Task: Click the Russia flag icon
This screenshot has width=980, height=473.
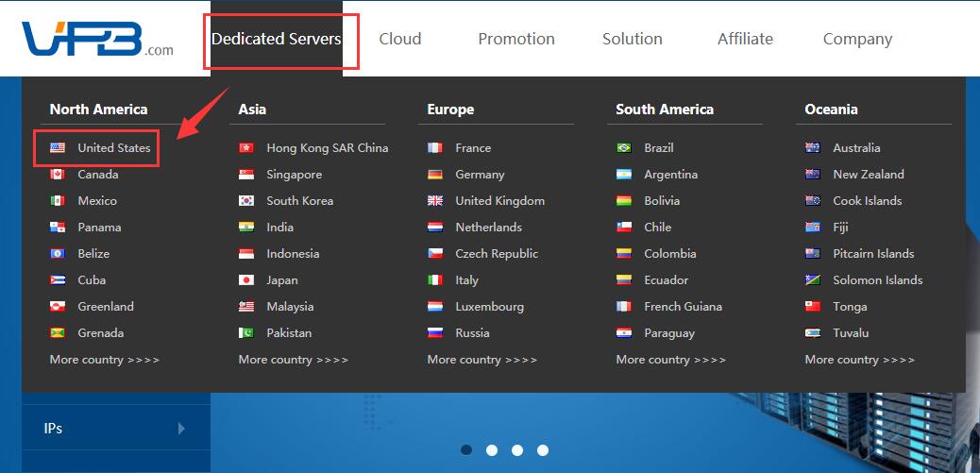Action: pos(435,333)
